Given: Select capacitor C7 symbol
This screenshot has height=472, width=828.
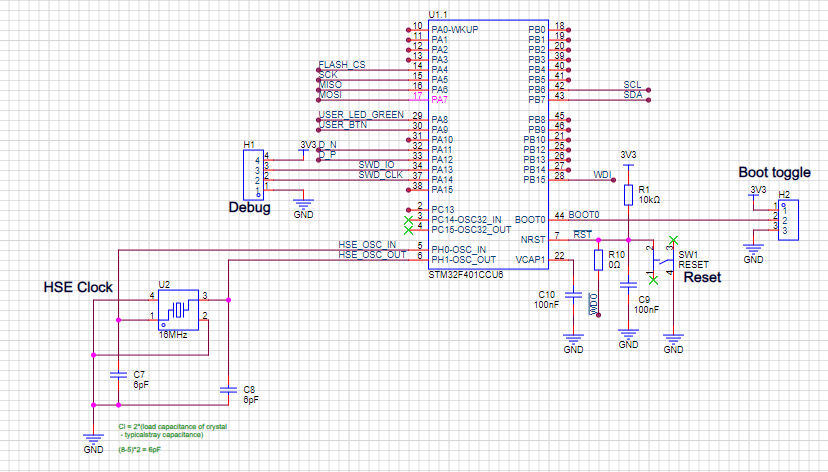Looking at the screenshot, I should coord(119,375).
